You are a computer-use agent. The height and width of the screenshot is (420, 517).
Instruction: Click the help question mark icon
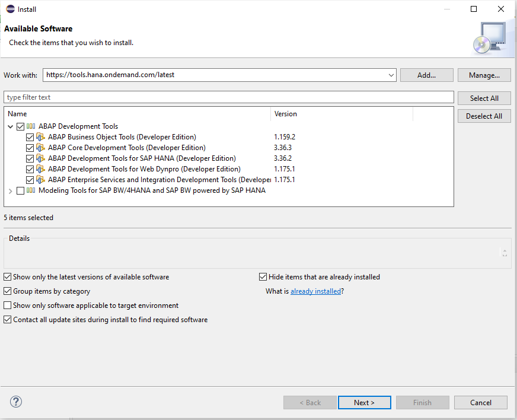point(16,402)
